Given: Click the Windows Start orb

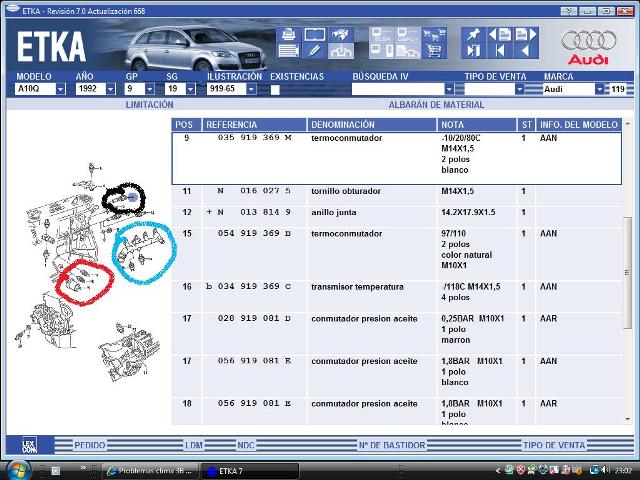Looking at the screenshot, I should (17, 471).
